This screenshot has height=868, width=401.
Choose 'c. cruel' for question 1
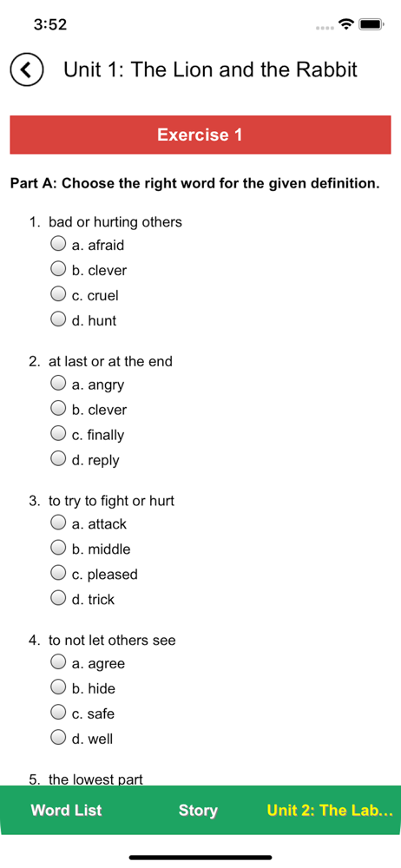point(58,294)
